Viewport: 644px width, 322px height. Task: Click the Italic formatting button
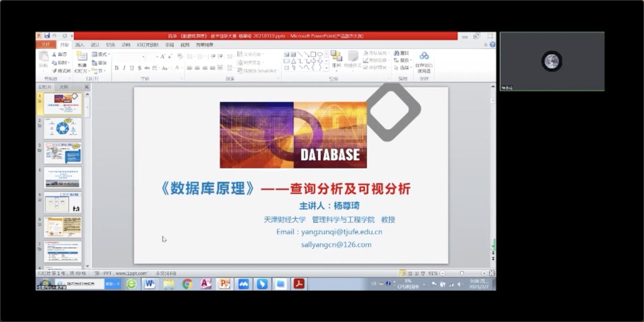point(124,68)
